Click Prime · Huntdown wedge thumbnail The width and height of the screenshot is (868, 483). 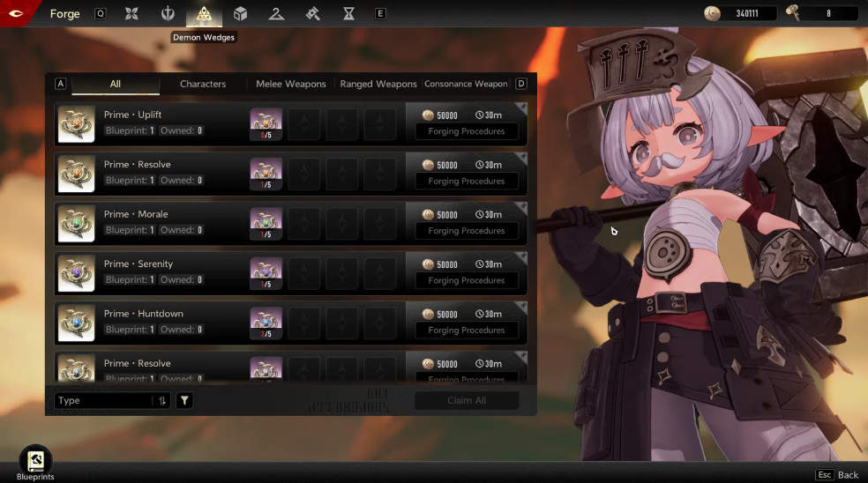pyautogui.click(x=77, y=323)
